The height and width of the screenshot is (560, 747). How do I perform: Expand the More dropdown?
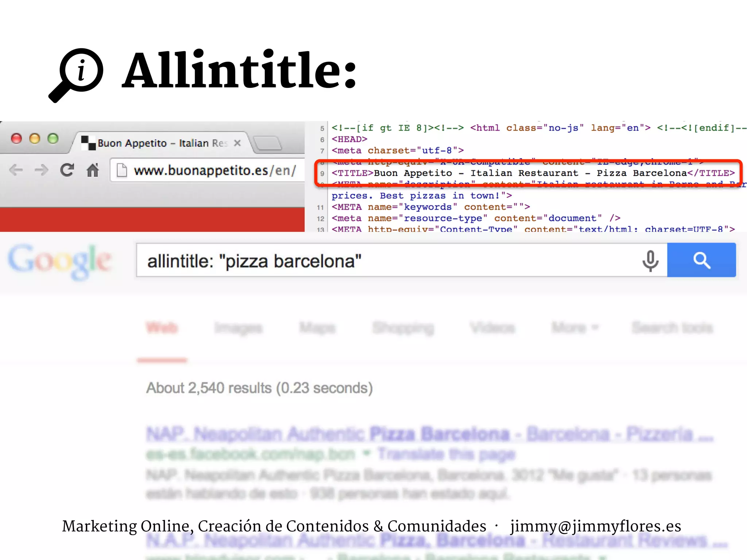pos(575,328)
